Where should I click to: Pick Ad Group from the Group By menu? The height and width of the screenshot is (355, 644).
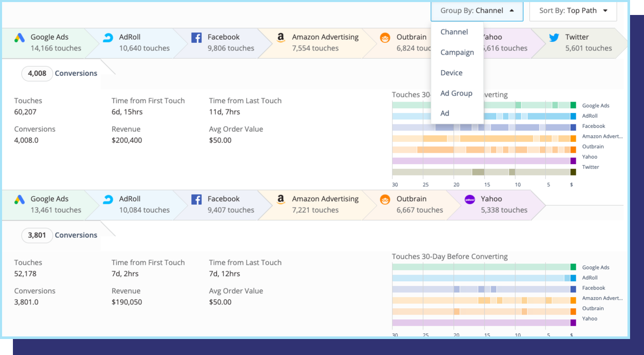(457, 93)
